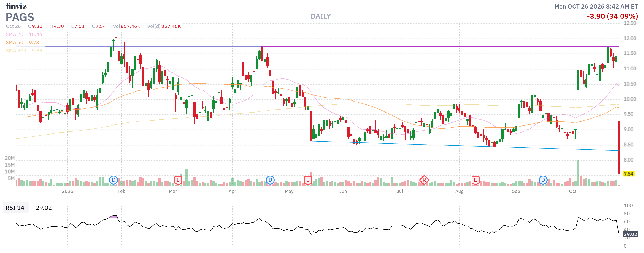Click the -3.90 (34.09%) change text
Screen dimensions: 644x253
612,16
